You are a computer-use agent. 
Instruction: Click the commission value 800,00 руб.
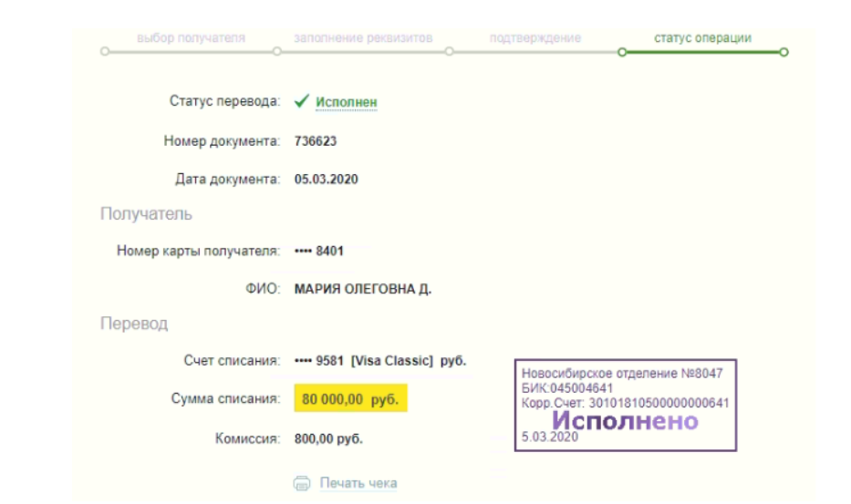(328, 439)
